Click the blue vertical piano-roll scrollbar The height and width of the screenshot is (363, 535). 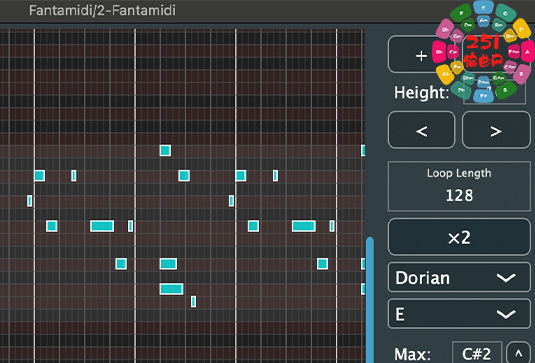point(370,300)
